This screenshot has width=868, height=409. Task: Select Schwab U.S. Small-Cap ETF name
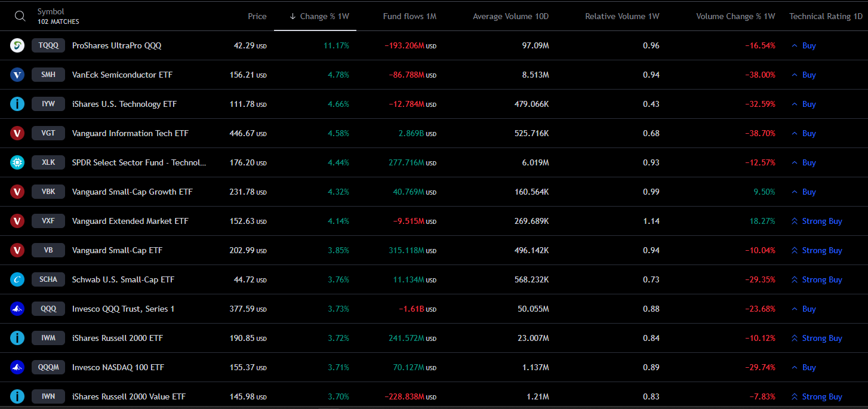tap(123, 279)
